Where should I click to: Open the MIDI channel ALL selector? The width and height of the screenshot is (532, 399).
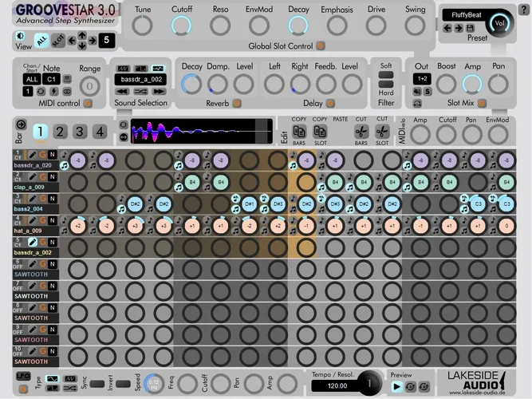pyautogui.click(x=32, y=79)
